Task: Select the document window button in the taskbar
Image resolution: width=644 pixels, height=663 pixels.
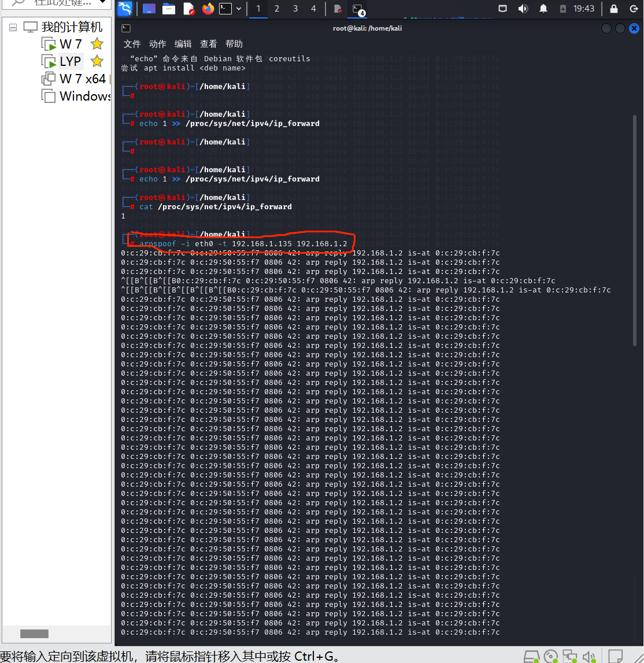Action: (338, 9)
